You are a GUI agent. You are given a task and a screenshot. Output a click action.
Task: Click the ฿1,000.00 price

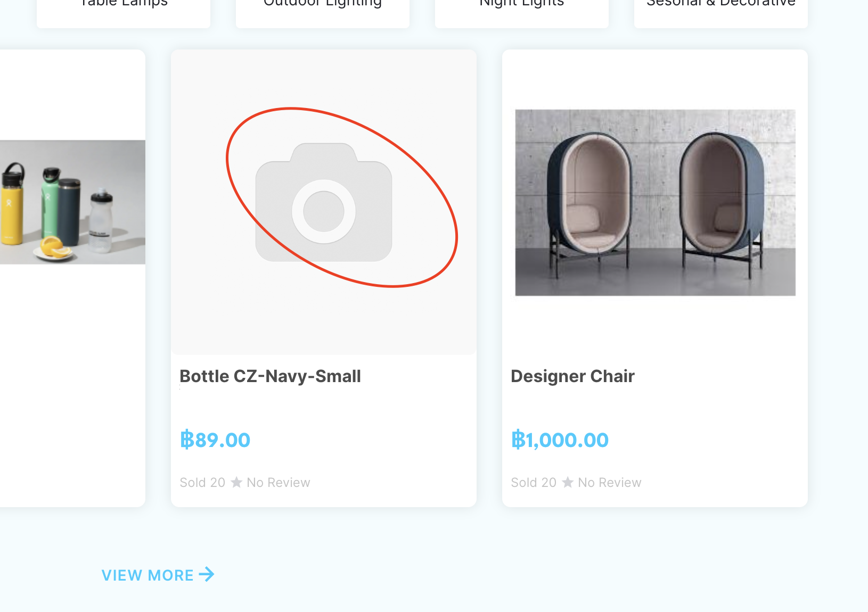coord(560,440)
